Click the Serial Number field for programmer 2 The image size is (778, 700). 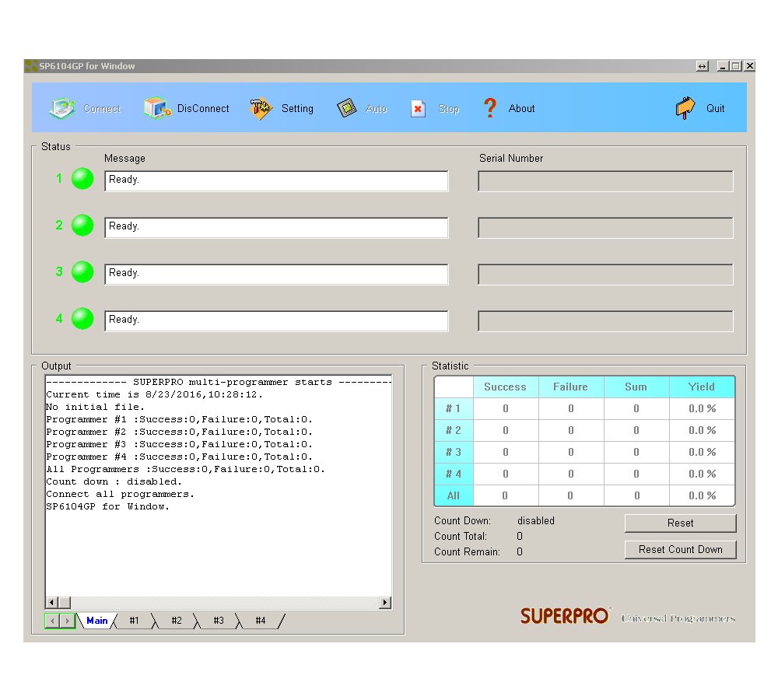click(x=605, y=228)
